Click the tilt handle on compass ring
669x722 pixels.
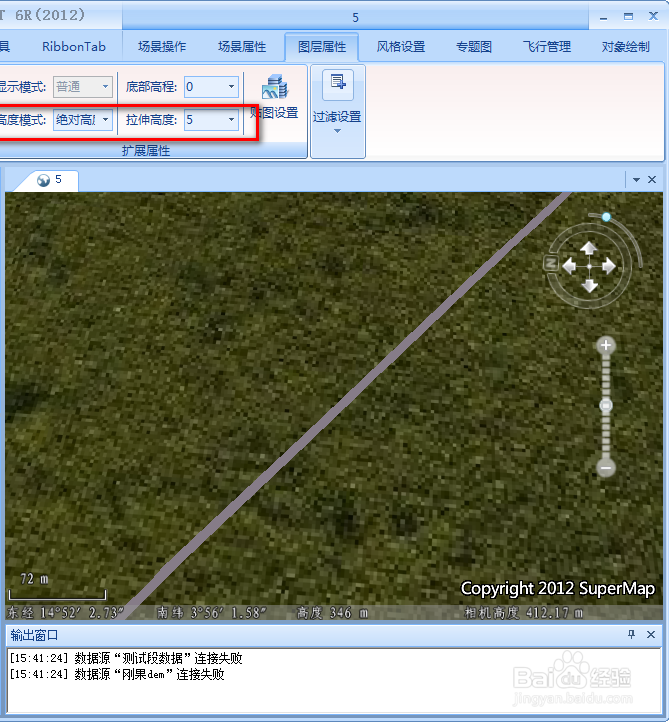(x=606, y=217)
